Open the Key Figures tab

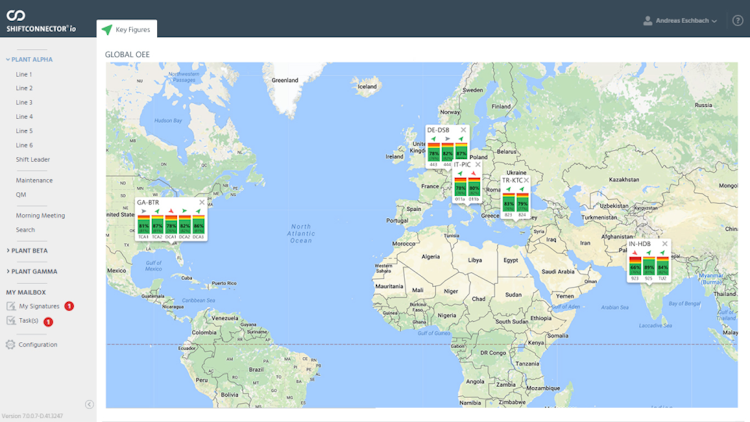127,29
